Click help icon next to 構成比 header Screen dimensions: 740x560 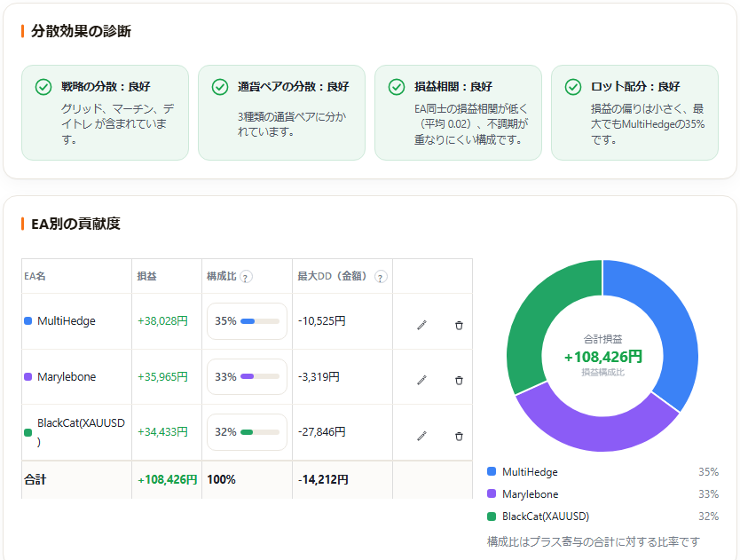pos(246,277)
